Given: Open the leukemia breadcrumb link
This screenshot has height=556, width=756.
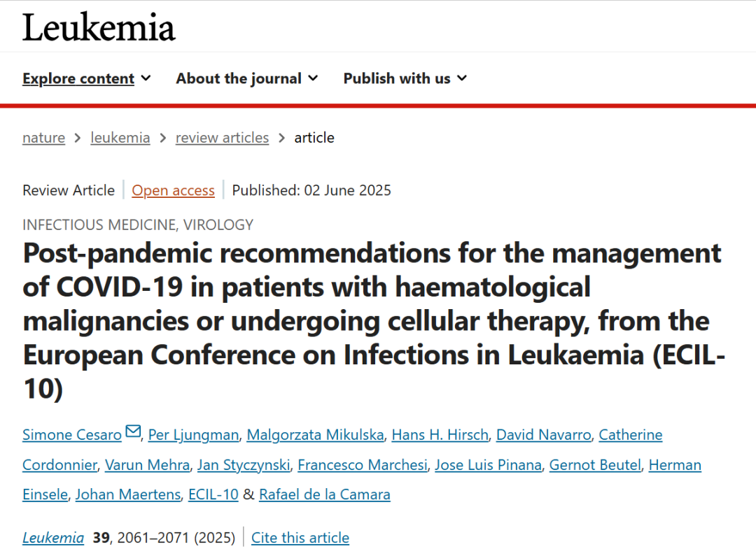Looking at the screenshot, I should [x=120, y=138].
